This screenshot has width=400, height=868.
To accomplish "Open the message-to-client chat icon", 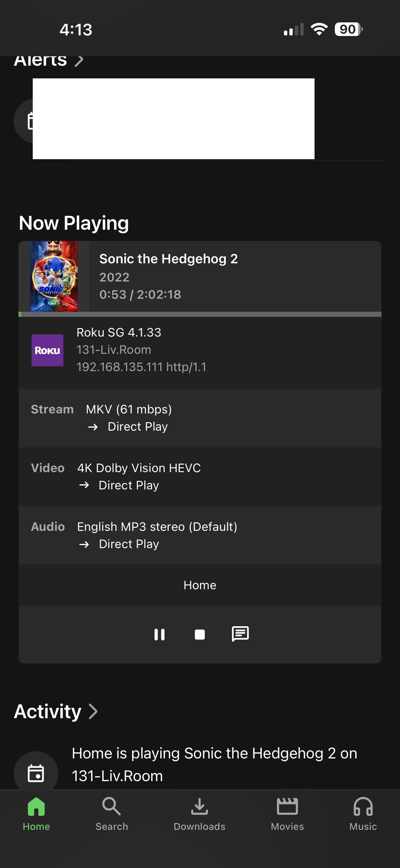I will (x=240, y=634).
